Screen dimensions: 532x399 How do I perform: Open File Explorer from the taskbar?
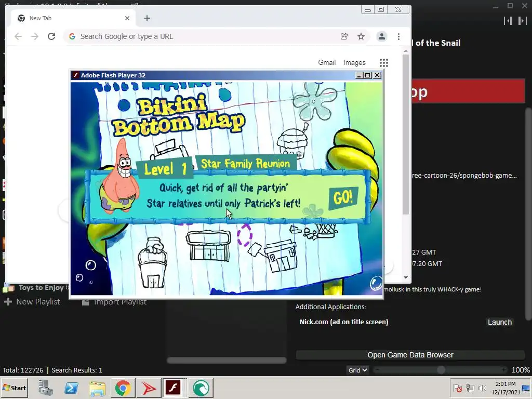(x=97, y=388)
